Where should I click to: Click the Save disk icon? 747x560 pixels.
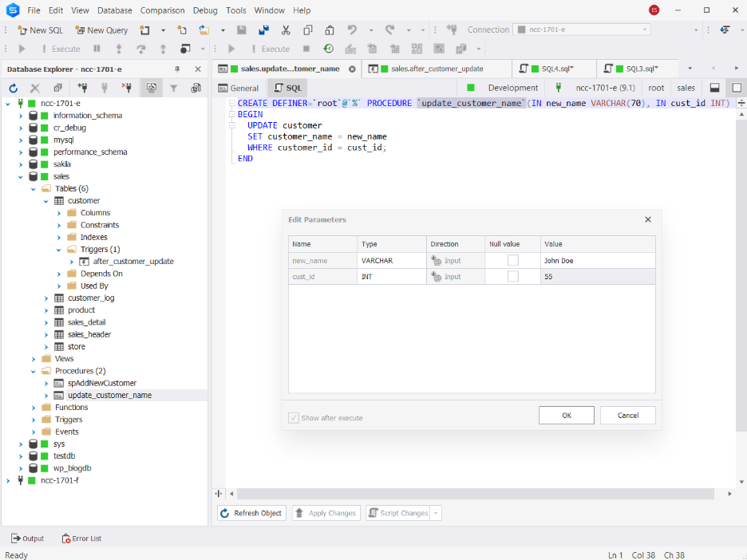click(242, 30)
